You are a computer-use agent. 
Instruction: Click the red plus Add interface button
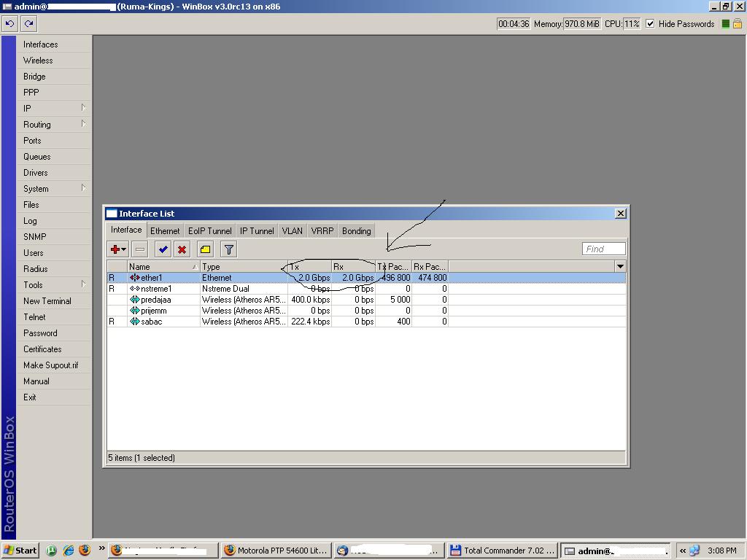point(117,249)
